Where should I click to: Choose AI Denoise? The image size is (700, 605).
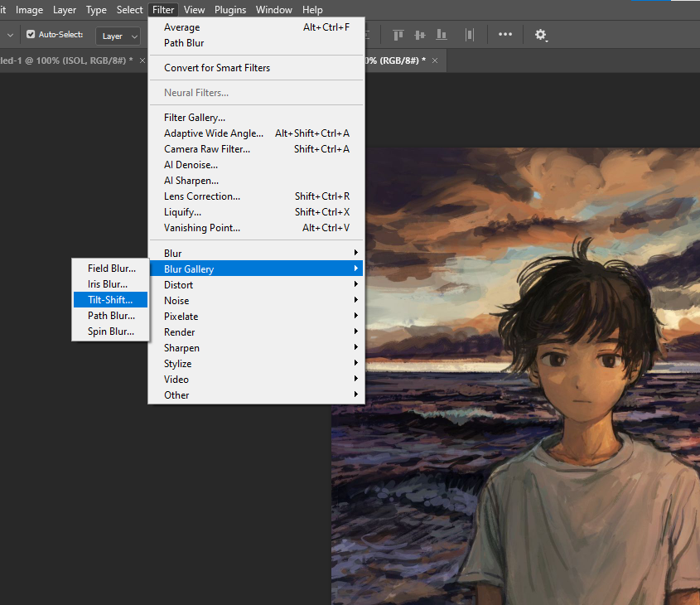(x=256, y=165)
